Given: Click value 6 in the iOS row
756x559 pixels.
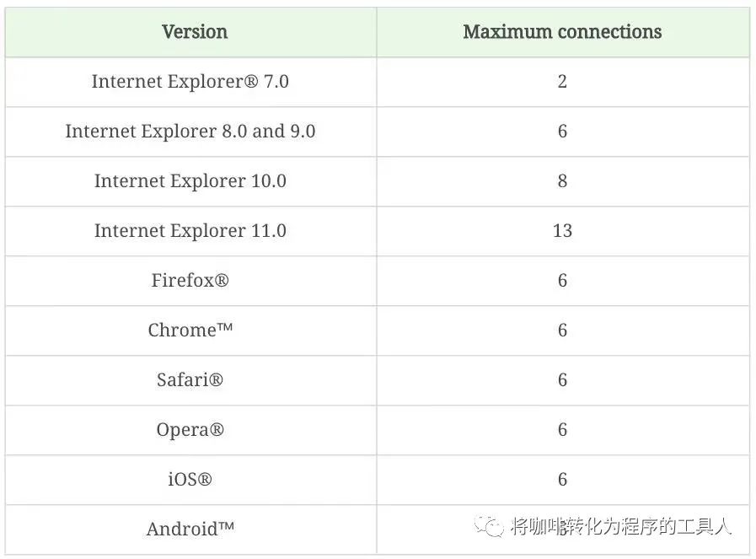Looking at the screenshot, I should pyautogui.click(x=562, y=480).
